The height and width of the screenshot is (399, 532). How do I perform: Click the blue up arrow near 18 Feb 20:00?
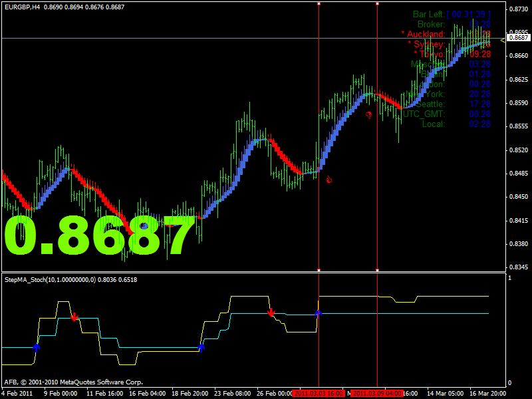(x=201, y=346)
